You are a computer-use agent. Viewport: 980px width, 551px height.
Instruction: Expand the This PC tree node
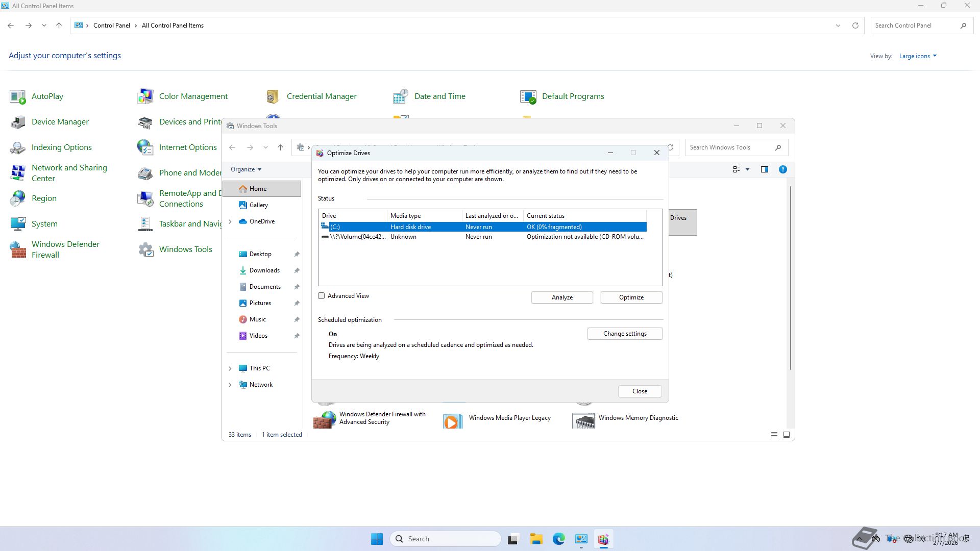pos(230,368)
